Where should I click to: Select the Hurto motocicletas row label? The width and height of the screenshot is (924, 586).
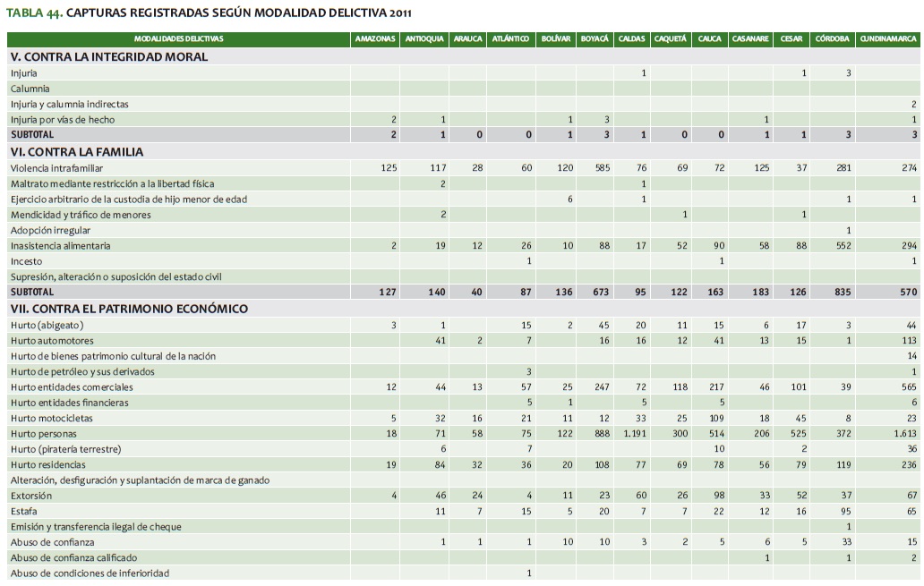(51, 418)
